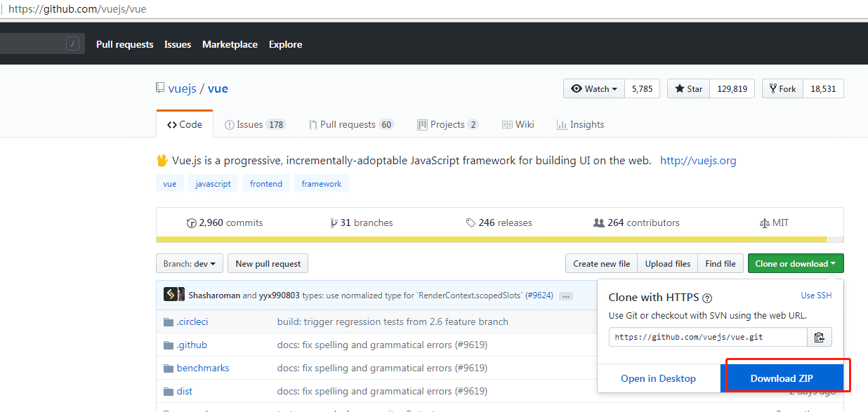Click Download ZIP button
The width and height of the screenshot is (868, 412).
point(781,378)
